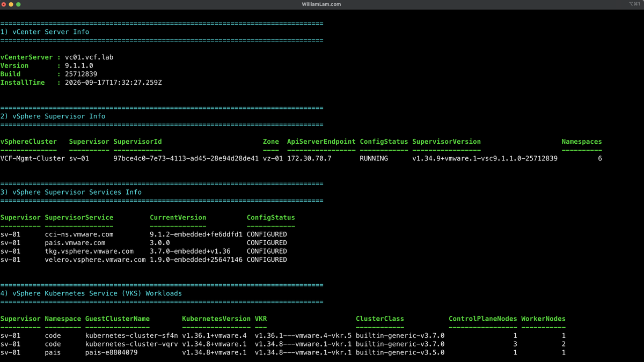644x362 pixels.
Task: Click the VKR column header
Action: coord(261,319)
